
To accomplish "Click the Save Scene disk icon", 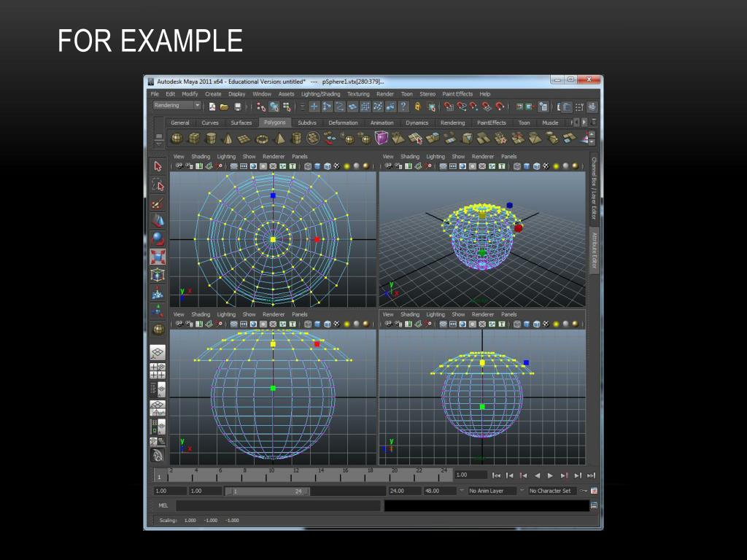I will (237, 106).
